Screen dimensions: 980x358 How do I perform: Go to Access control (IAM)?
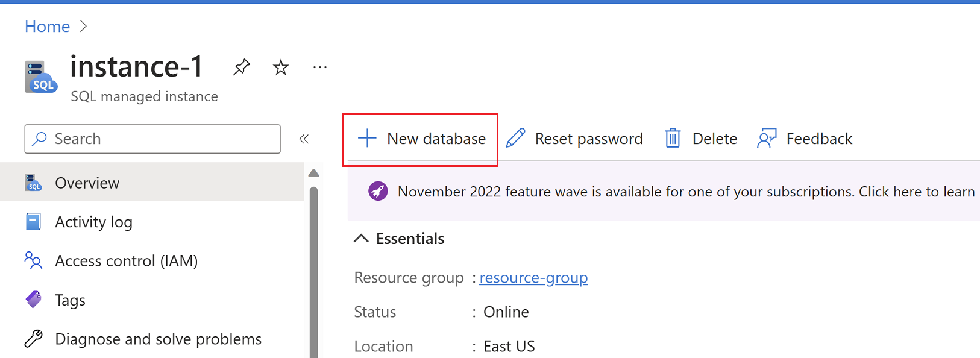[126, 261]
